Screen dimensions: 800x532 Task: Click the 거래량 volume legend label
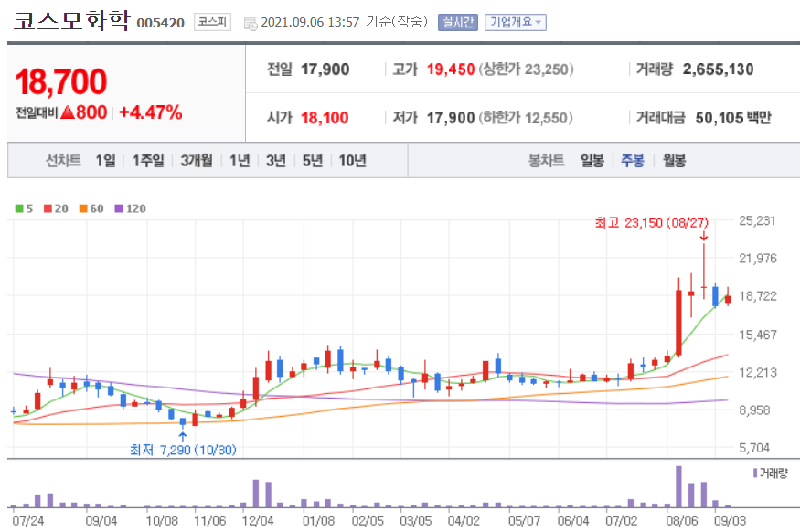pyautogui.click(x=773, y=473)
